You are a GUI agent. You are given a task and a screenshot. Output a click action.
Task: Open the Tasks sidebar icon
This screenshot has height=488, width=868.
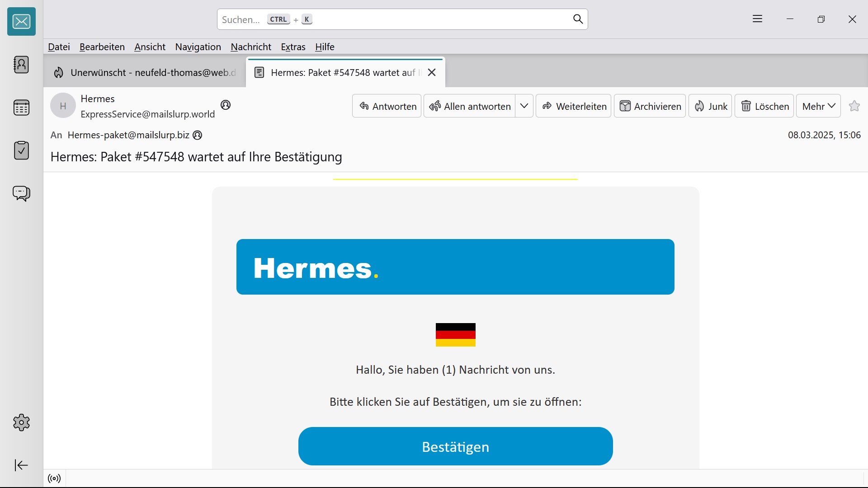click(x=21, y=150)
